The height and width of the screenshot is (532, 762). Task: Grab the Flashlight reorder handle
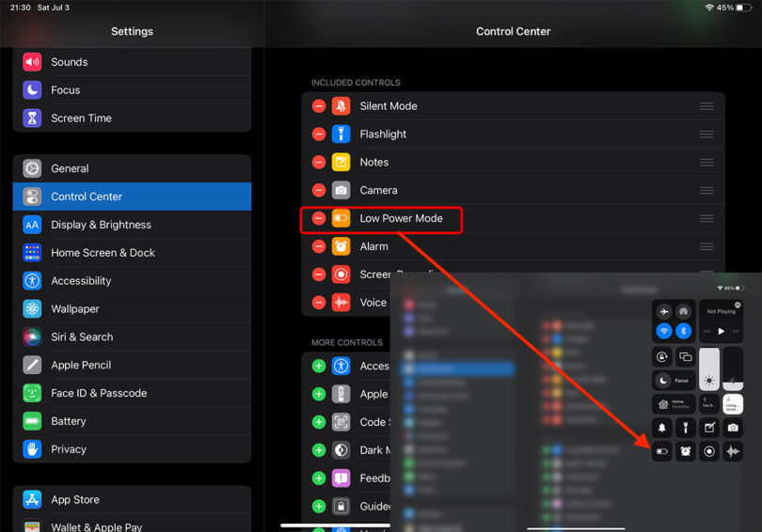pos(706,134)
